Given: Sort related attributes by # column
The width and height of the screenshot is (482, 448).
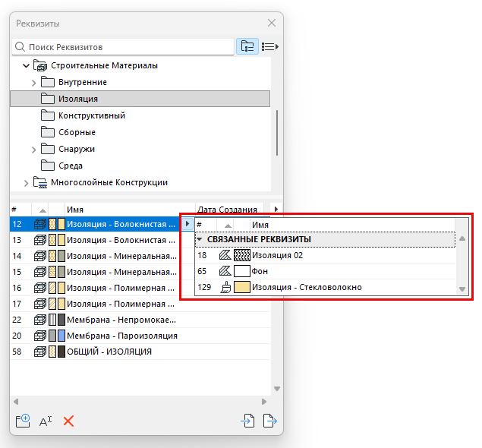Looking at the screenshot, I should pyautogui.click(x=206, y=225).
